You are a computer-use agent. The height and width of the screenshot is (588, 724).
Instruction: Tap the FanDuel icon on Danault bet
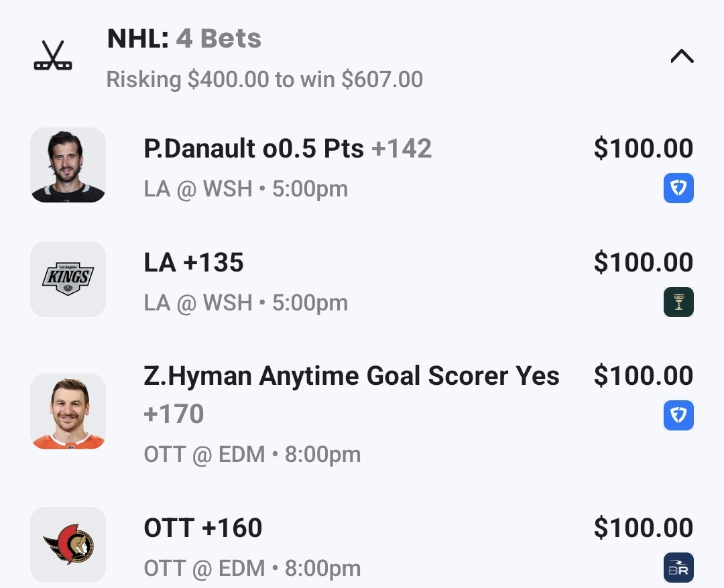click(678, 188)
